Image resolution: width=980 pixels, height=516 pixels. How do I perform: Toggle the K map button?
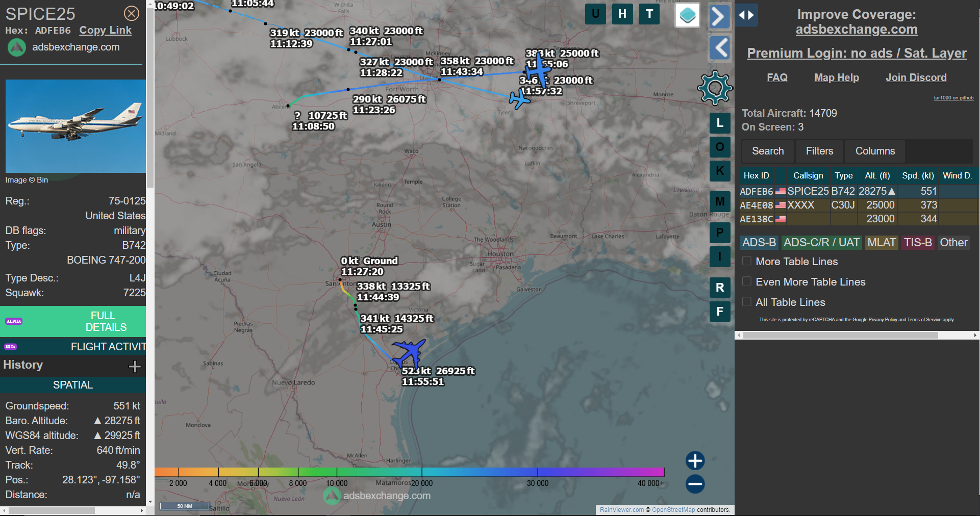click(x=720, y=171)
